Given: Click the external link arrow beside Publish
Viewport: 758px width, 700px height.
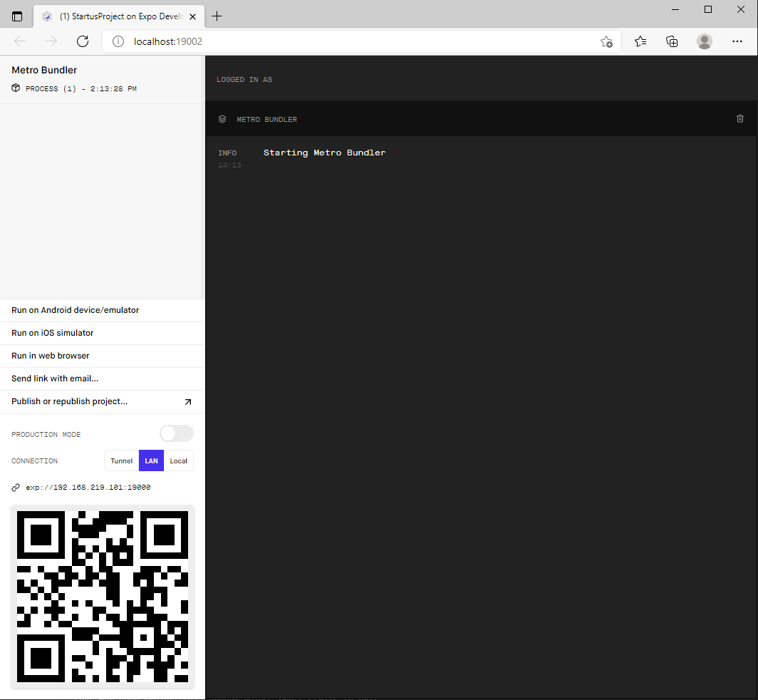Looking at the screenshot, I should click(x=188, y=402).
